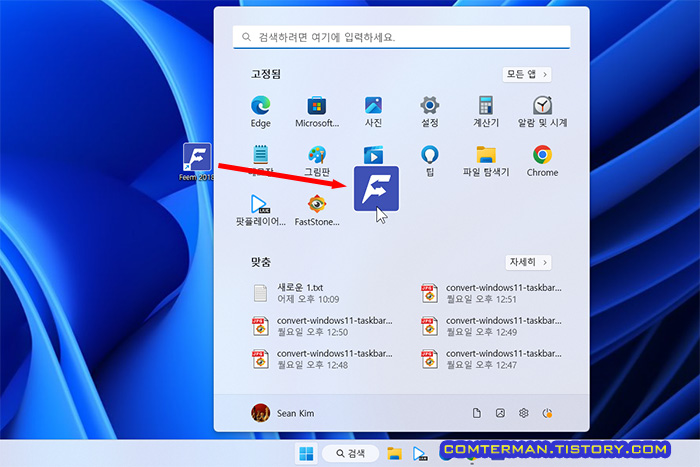Image resolution: width=700 pixels, height=467 pixels.
Task: Open convert-windows11-taskbar file from 12:50
Action: click(321, 326)
